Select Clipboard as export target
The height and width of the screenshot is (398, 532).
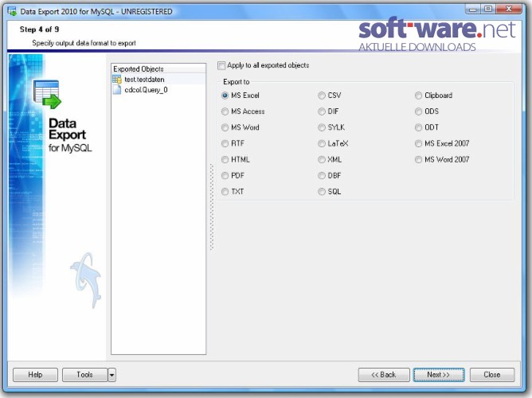pos(418,96)
